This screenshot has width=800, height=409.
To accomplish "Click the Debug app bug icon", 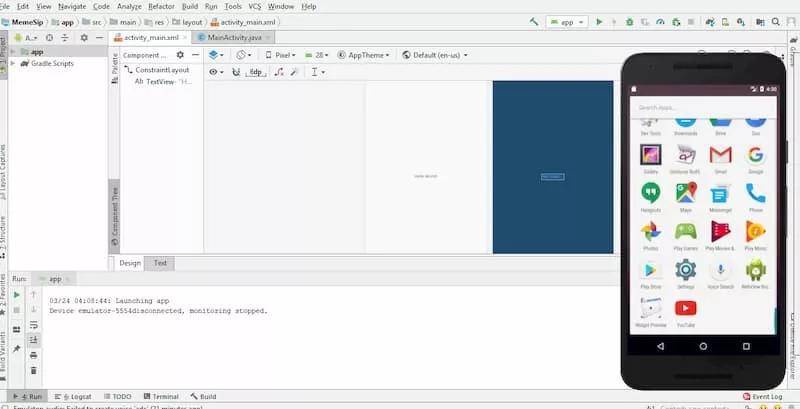I will [630, 22].
